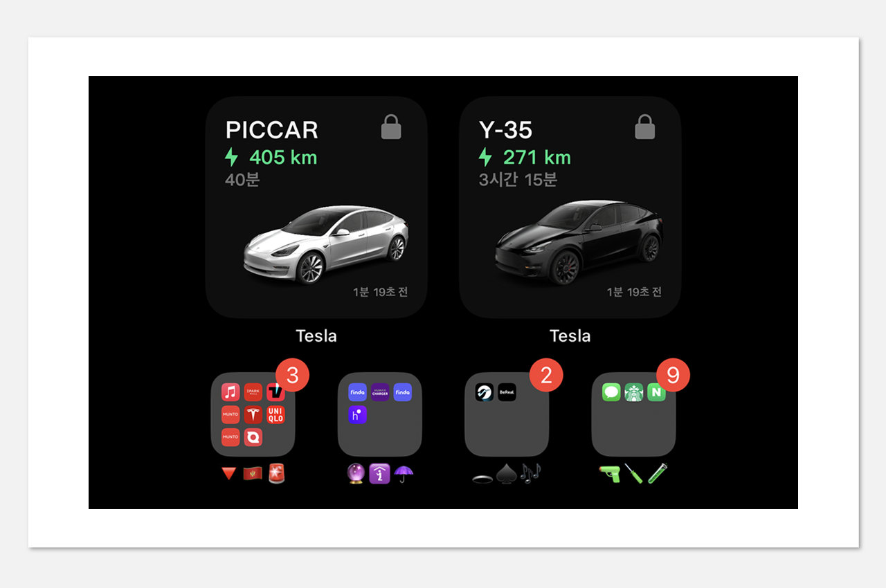Expand the green apps folder with badge 9
This screenshot has width=886, height=588.
pos(633,414)
